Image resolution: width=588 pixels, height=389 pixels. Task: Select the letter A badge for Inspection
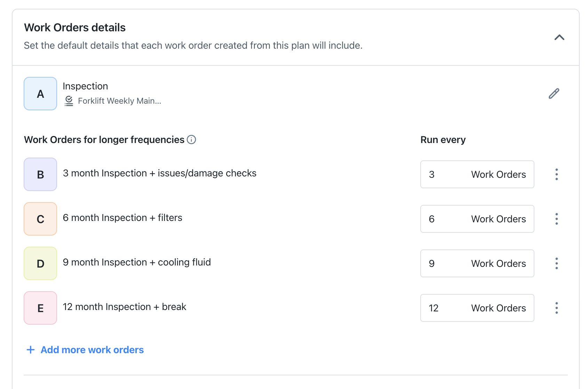40,94
